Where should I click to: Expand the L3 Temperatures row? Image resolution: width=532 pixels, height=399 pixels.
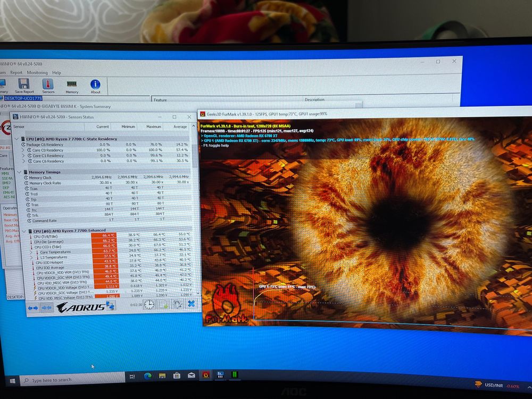pos(31,257)
